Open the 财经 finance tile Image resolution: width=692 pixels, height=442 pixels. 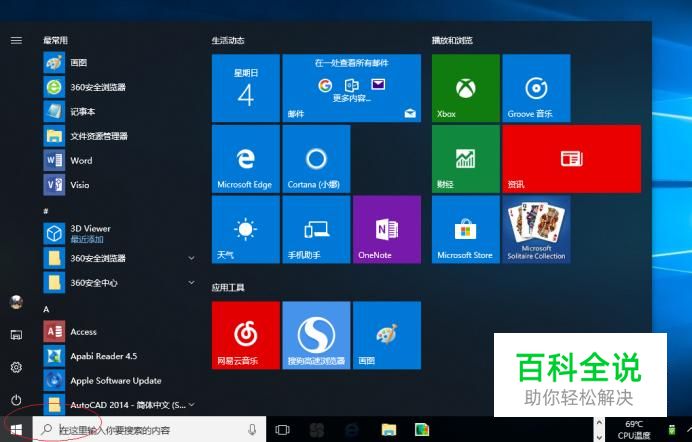466,159
